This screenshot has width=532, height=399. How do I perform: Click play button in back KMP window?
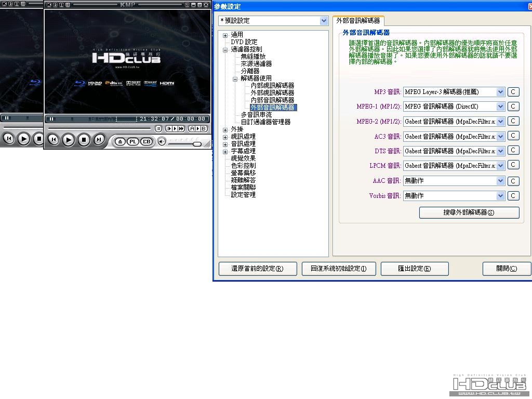click(24, 138)
